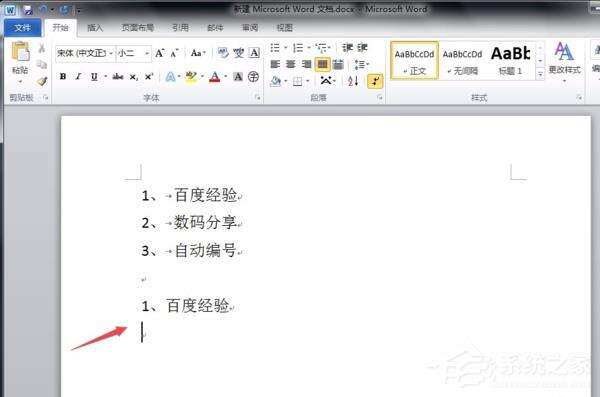This screenshot has height=397, width=600.
Task: Open the 文件 File tab
Action: pos(23,28)
